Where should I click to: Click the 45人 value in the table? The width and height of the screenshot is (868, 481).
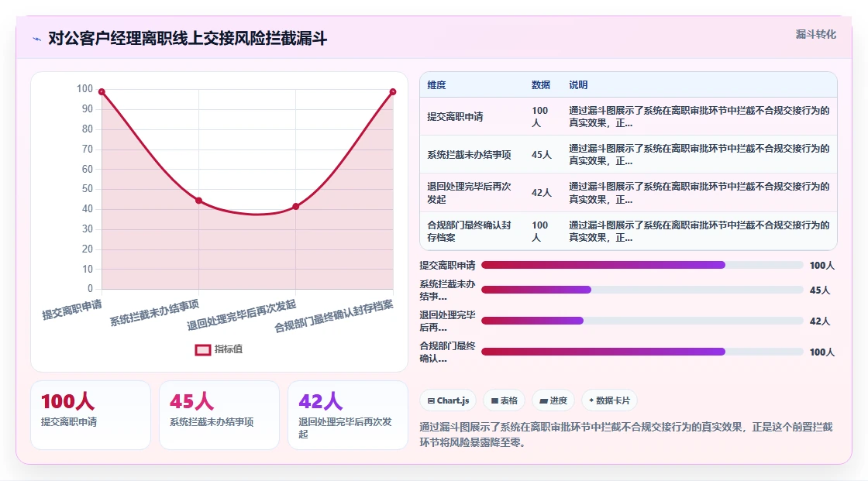click(542, 155)
